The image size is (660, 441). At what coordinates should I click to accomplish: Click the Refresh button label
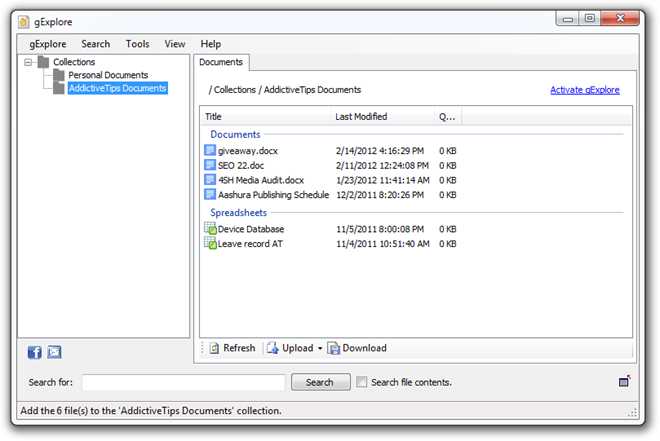coord(239,348)
